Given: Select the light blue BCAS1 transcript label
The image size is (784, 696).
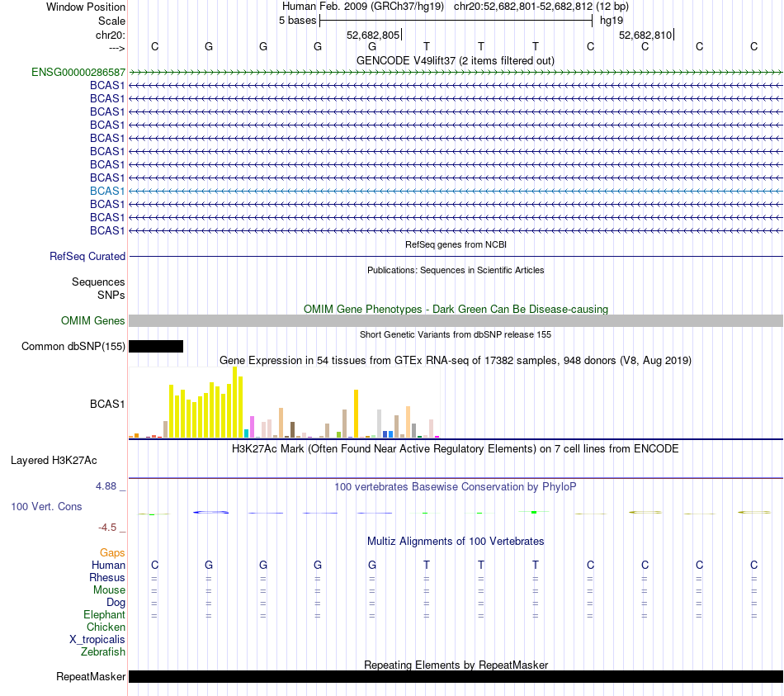Looking at the screenshot, I should (107, 192).
